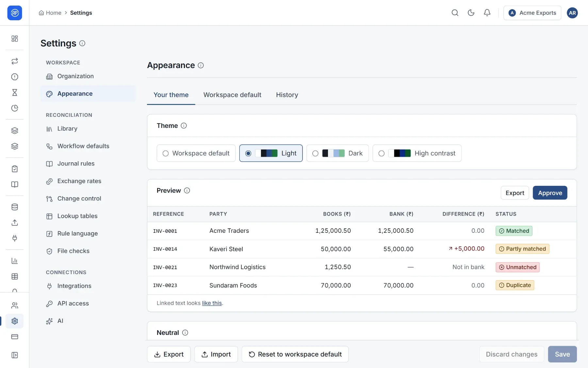Open Organization settings in sidebar
588x368 pixels.
(x=88, y=76)
